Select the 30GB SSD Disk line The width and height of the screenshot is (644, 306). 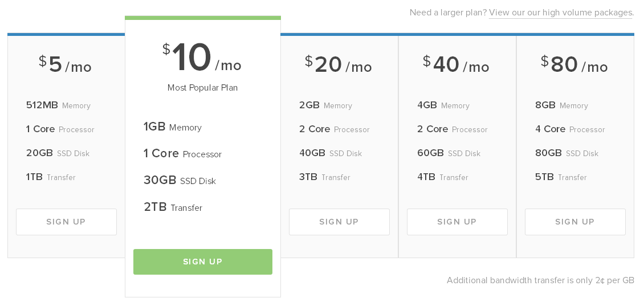[180, 181]
